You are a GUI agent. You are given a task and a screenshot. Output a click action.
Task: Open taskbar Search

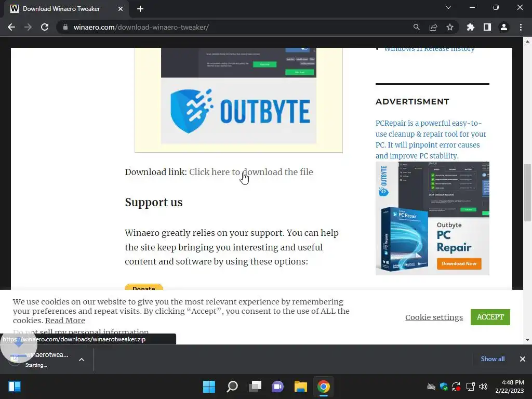[x=232, y=387]
